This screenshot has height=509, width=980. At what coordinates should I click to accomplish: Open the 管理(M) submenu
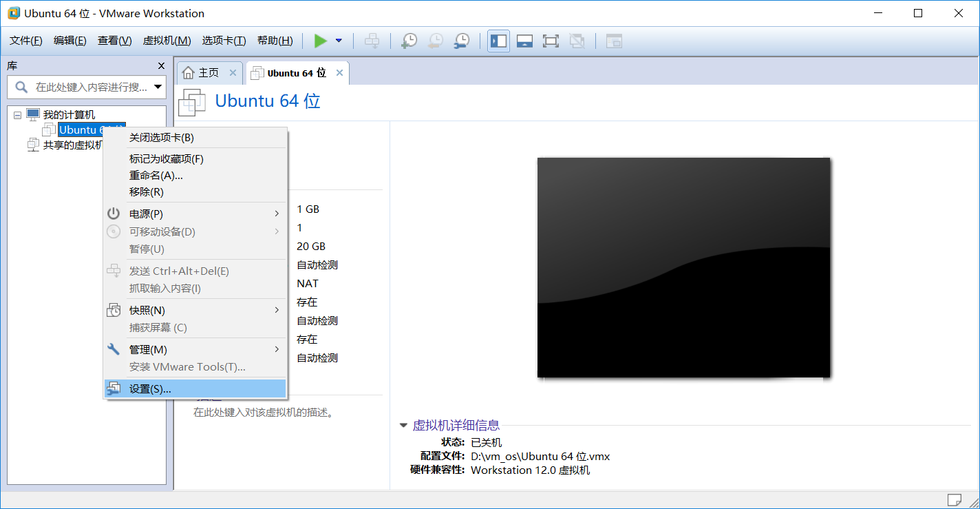[195, 350]
